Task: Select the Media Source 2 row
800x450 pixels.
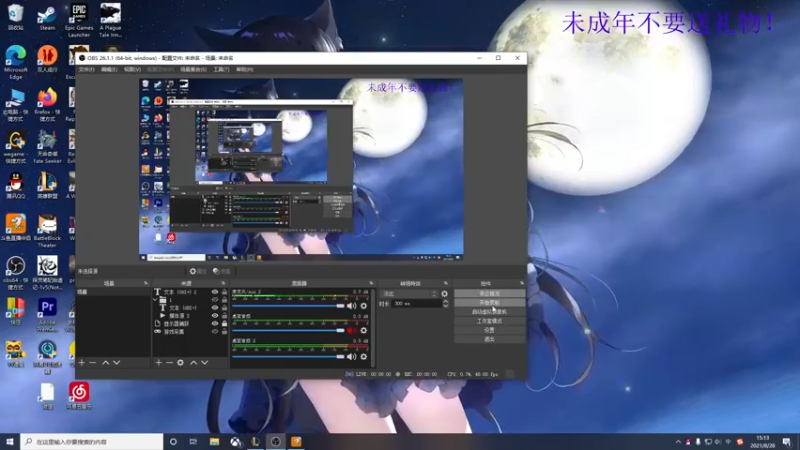Action: (190, 316)
